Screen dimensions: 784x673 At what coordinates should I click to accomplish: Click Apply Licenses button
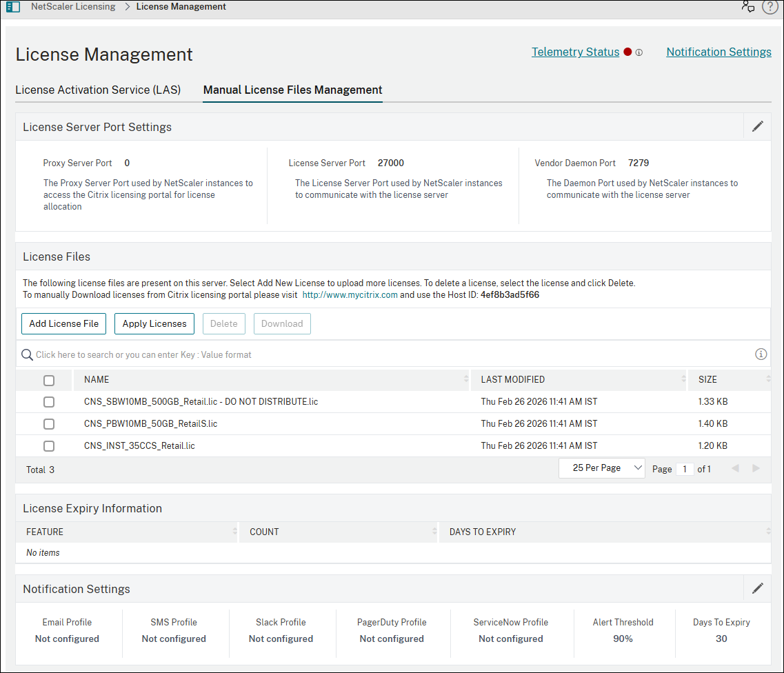tap(154, 323)
